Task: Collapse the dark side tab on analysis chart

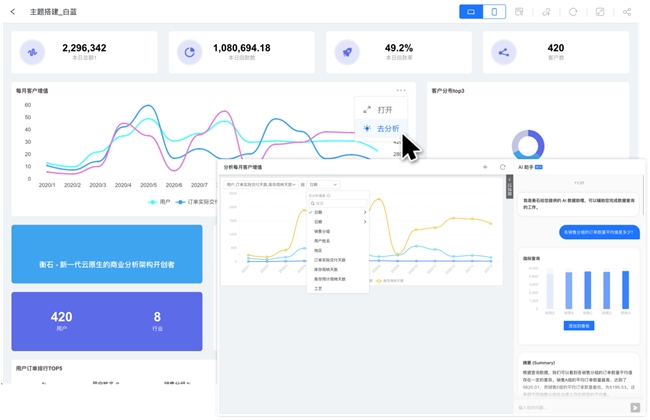Action: (x=509, y=187)
